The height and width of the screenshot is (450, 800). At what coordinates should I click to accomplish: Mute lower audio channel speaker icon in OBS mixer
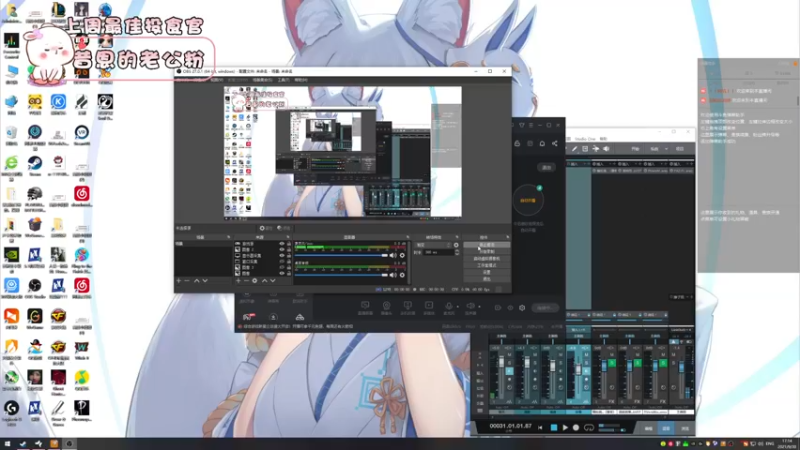[393, 275]
